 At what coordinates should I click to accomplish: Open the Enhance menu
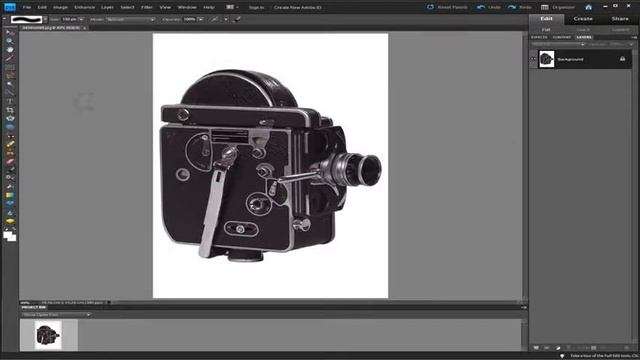pyautogui.click(x=84, y=7)
